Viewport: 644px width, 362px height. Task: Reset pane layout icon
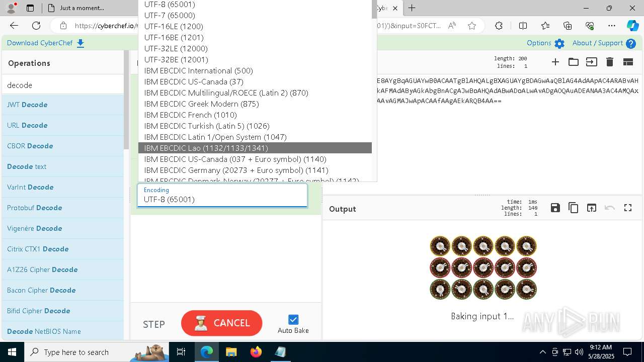point(628,62)
